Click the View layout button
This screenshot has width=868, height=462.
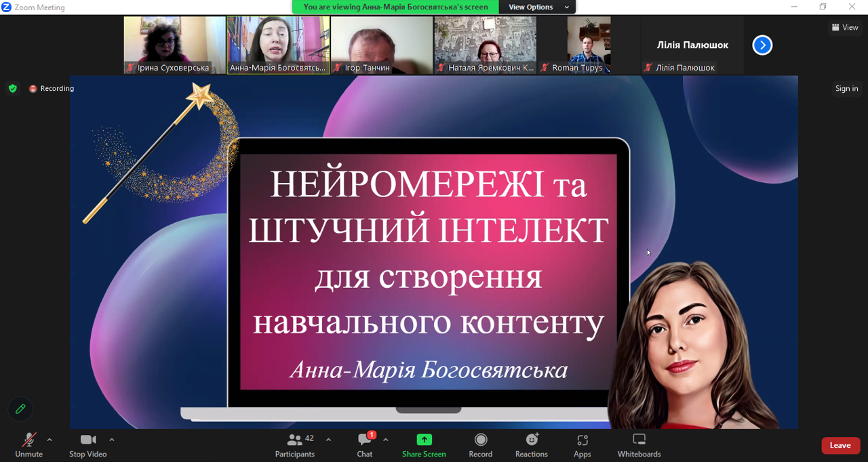[845, 28]
